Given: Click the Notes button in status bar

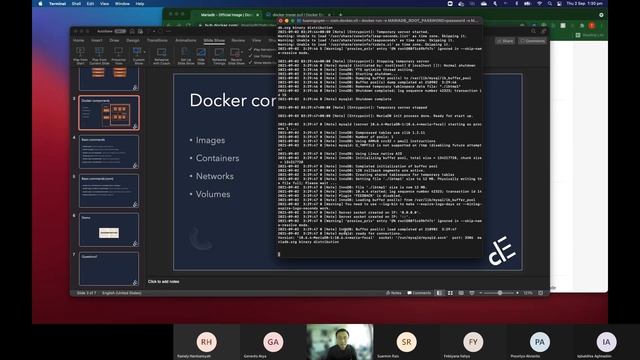Looking at the screenshot, I should [394, 293].
